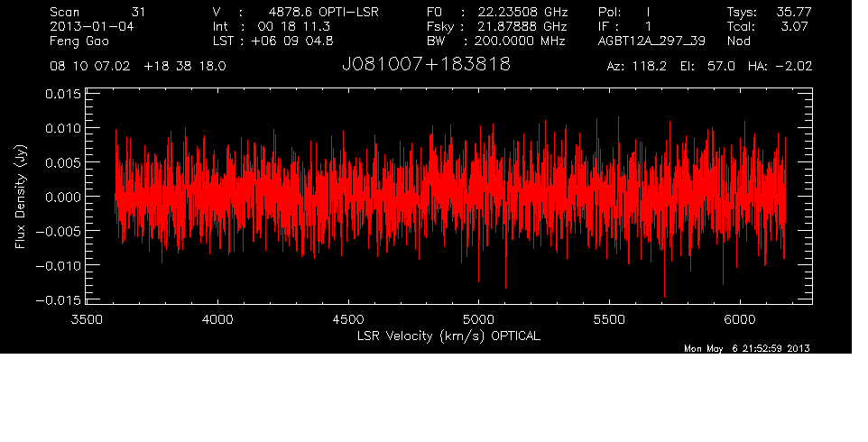868x442 pixels.
Task: Click the observation date 2013-01-04
Action: tap(92, 26)
